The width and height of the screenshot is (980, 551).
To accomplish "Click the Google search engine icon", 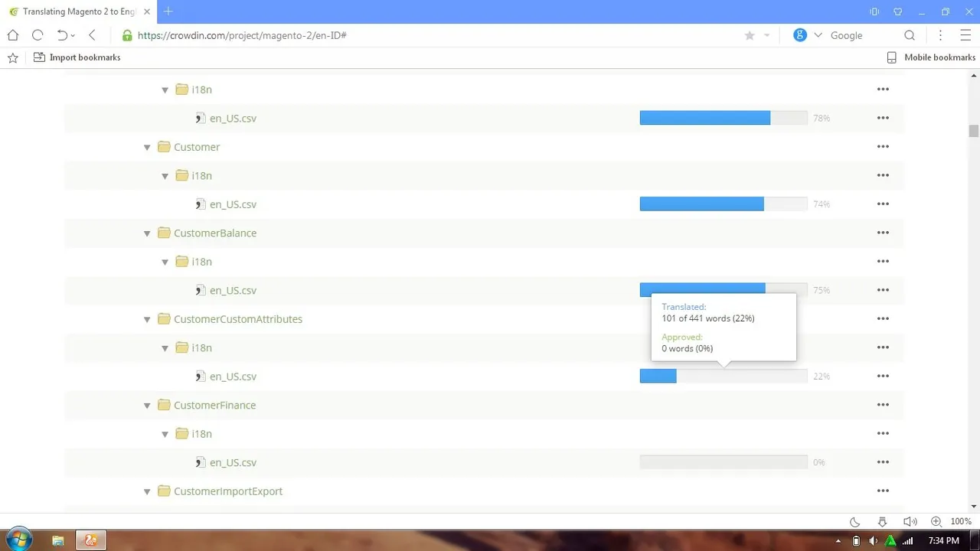I will click(x=800, y=35).
